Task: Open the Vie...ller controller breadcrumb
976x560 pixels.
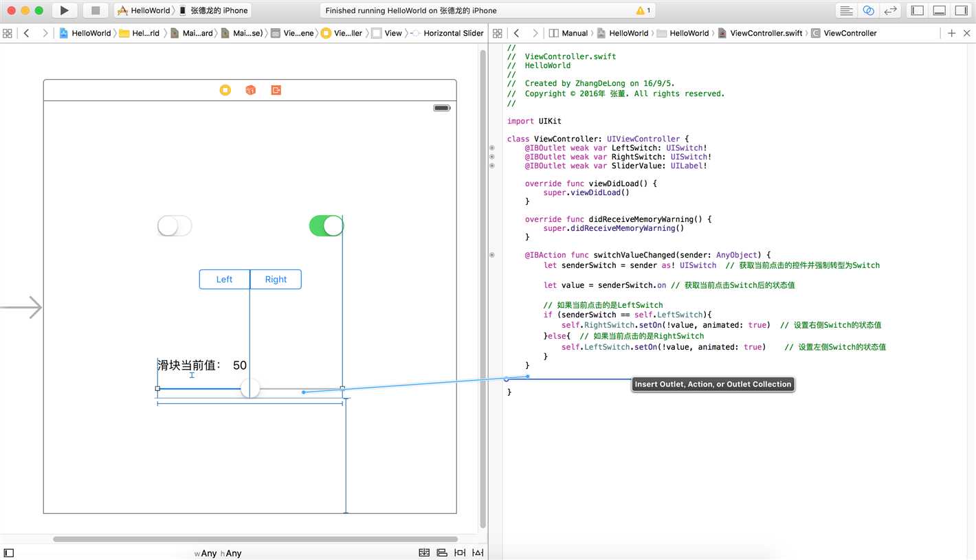Action: 342,33
